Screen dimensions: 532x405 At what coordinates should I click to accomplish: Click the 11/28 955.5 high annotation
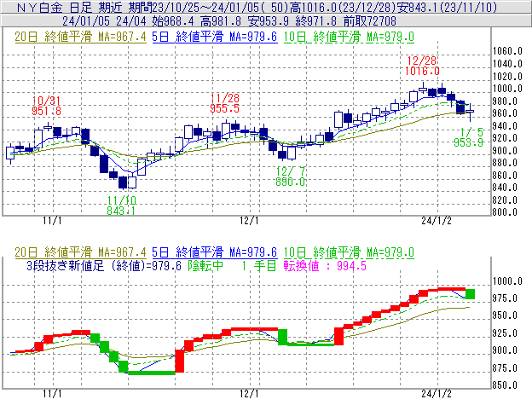click(x=224, y=103)
